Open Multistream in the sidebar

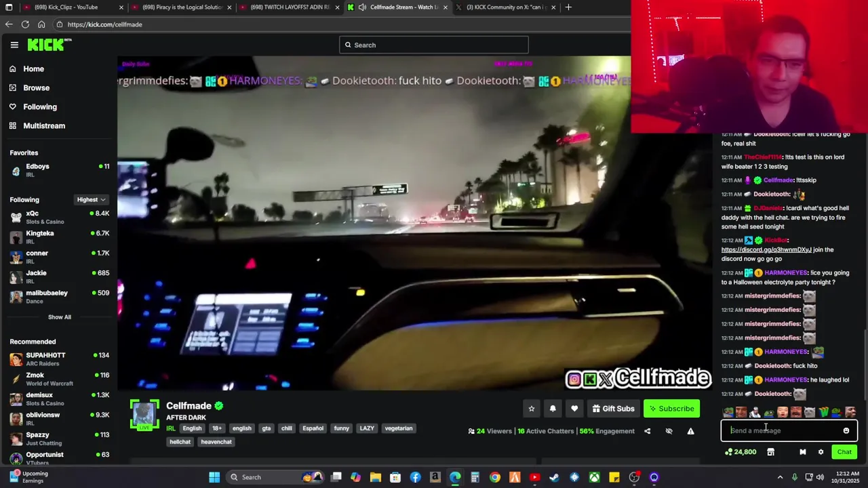[44, 126]
